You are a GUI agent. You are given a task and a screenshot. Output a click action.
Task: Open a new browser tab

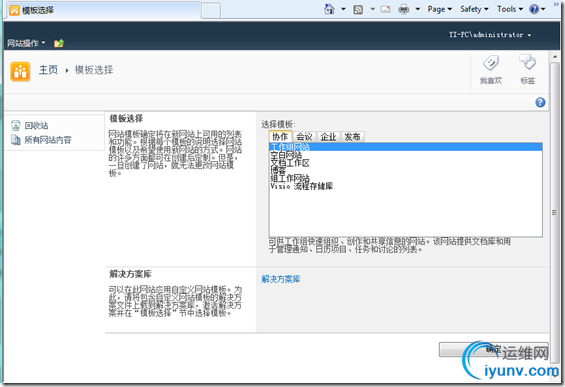click(x=211, y=10)
